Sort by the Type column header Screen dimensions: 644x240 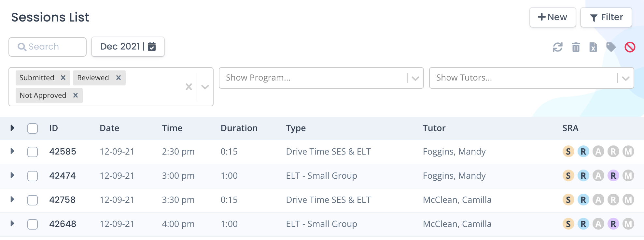click(296, 128)
